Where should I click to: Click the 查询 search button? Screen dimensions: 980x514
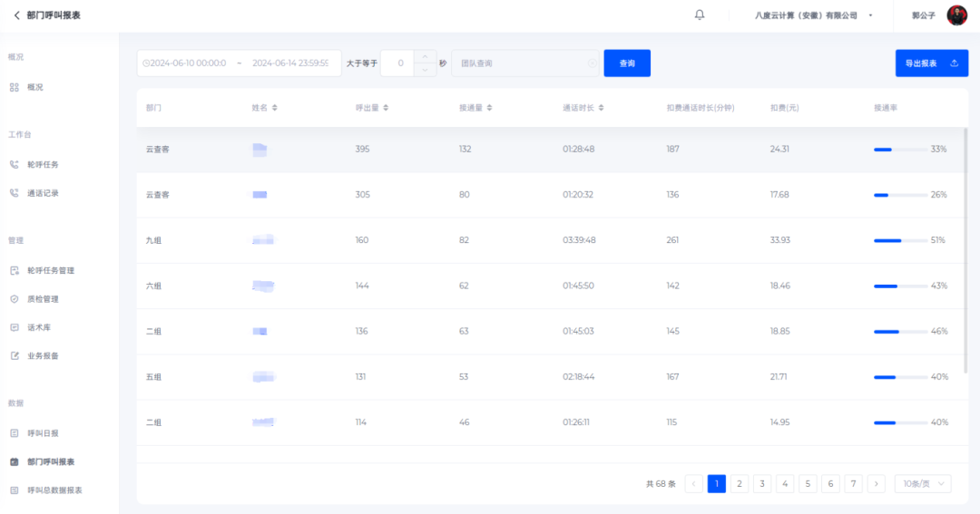pyautogui.click(x=627, y=63)
